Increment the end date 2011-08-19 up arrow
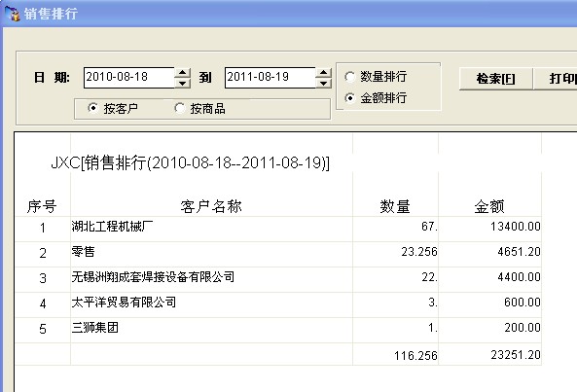The height and width of the screenshot is (392, 577). (323, 72)
